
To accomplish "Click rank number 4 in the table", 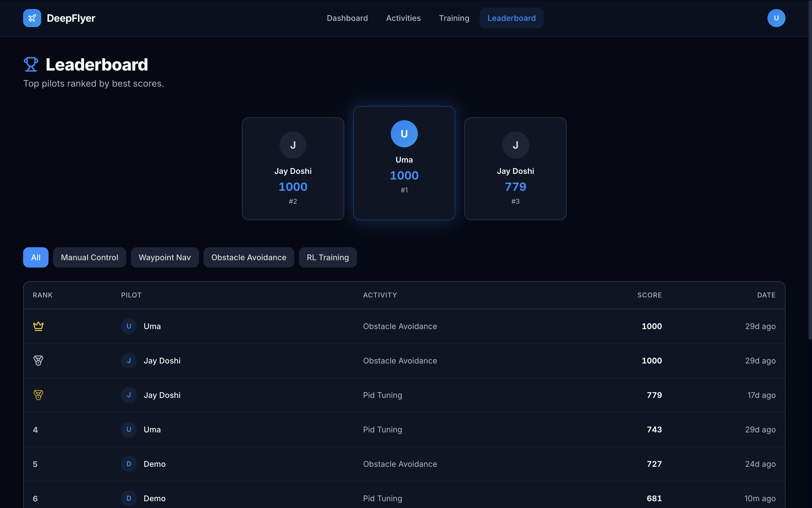I will (35, 430).
